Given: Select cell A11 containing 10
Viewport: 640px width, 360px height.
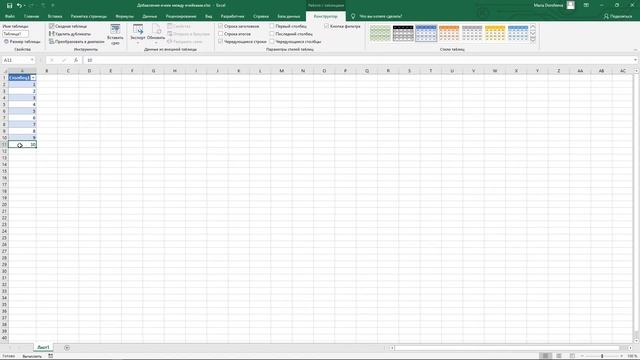Looking at the screenshot, I should point(22,144).
